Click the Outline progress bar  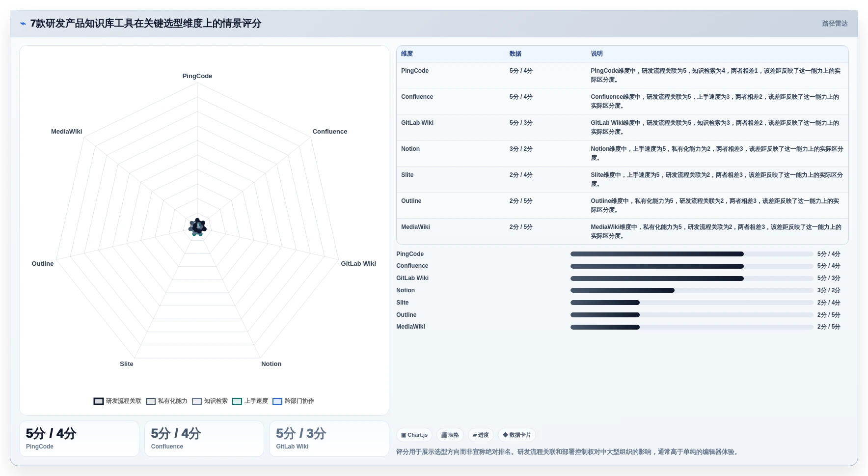pos(692,315)
